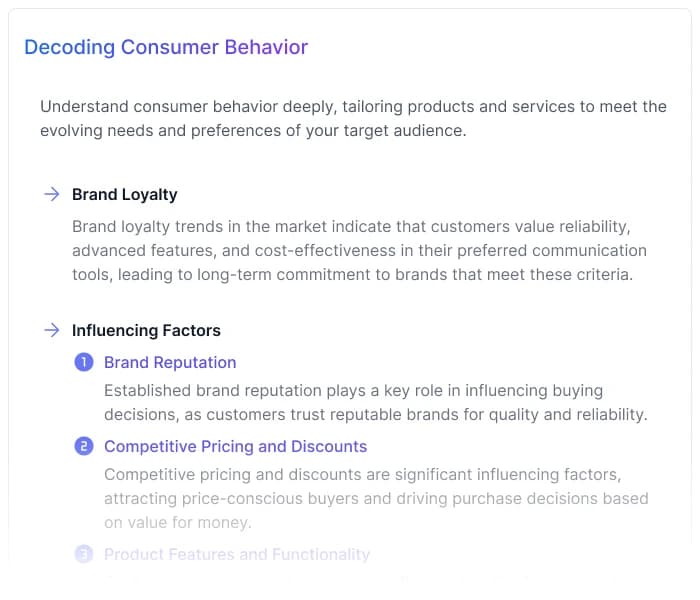Click the line starting 'decisions, as customers trust'
Image resolution: width=700 pixels, height=600 pixels.
coord(376,414)
